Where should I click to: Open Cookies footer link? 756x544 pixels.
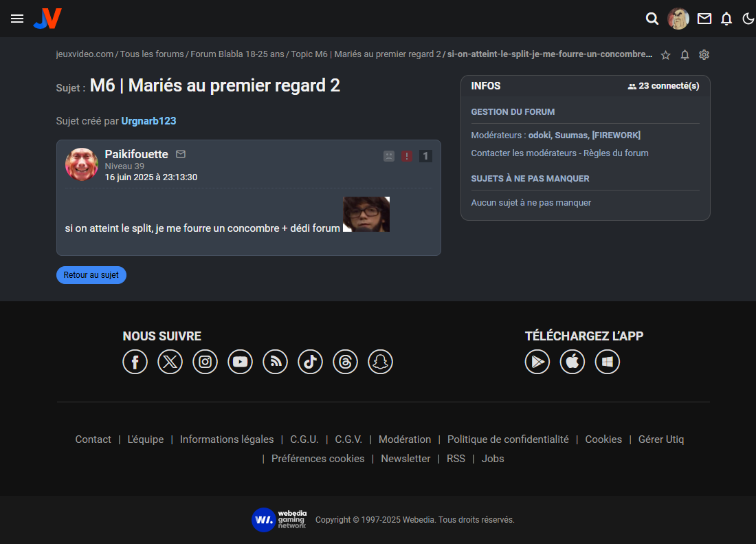pyautogui.click(x=603, y=439)
